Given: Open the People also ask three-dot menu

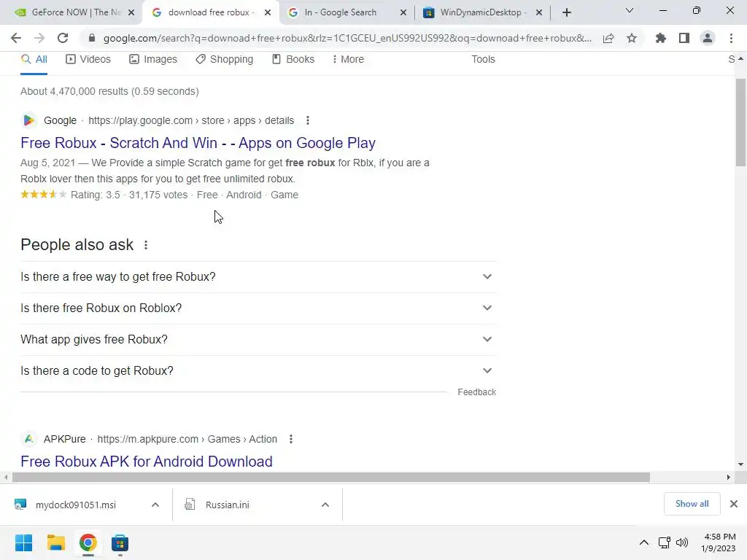Looking at the screenshot, I should click(x=146, y=245).
